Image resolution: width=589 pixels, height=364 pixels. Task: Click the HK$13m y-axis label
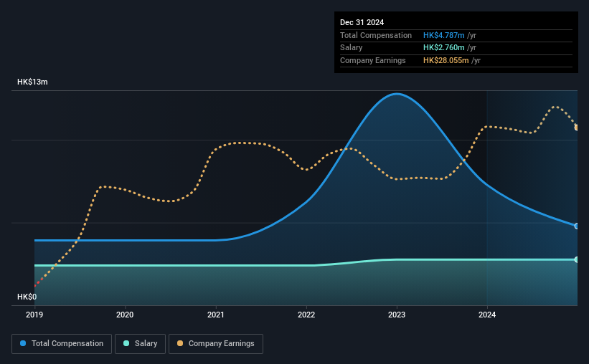click(32, 82)
